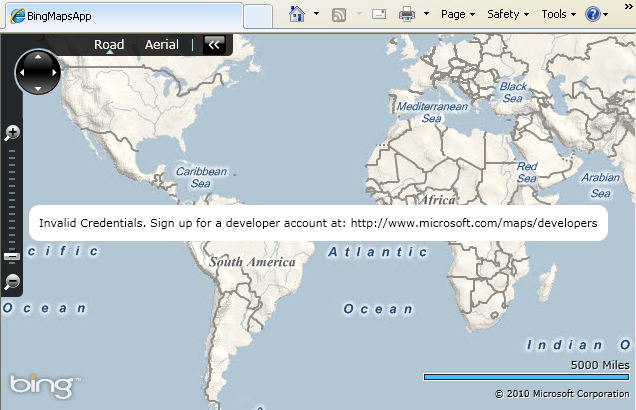Viewport: 636px width, 410px height.
Task: Click the South America label
Action: pyautogui.click(x=252, y=262)
